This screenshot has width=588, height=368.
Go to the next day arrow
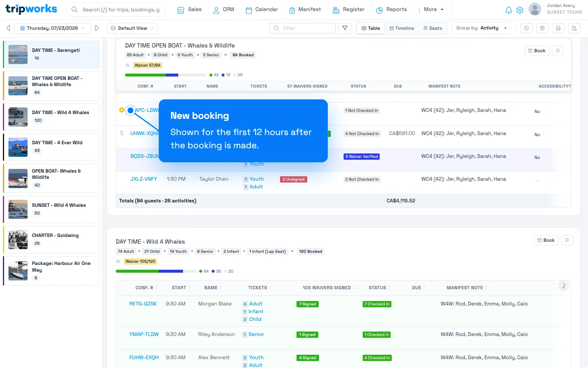[x=97, y=28]
